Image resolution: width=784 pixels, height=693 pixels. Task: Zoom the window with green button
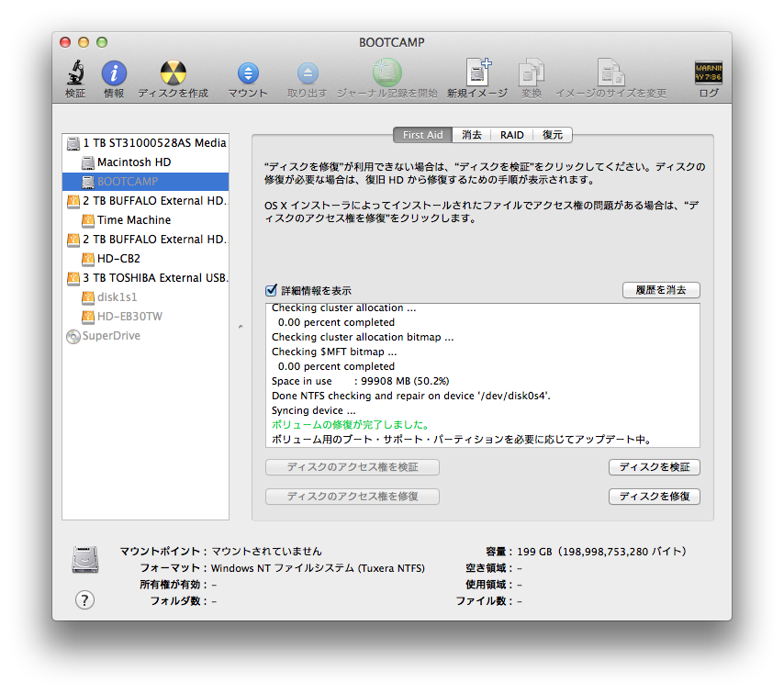[x=102, y=42]
